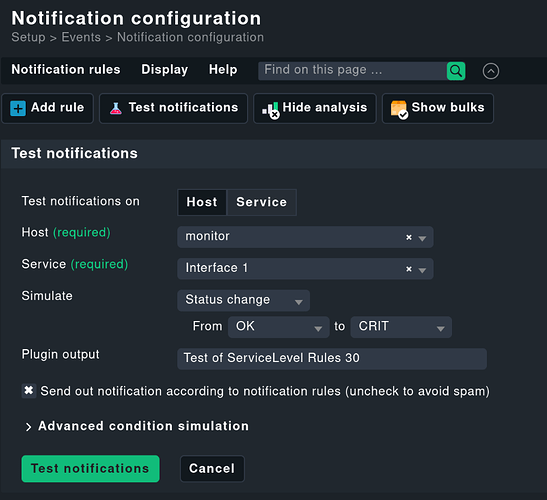This screenshot has height=500, width=547.
Task: Click the Show bulks button label
Action: pyautogui.click(x=448, y=107)
